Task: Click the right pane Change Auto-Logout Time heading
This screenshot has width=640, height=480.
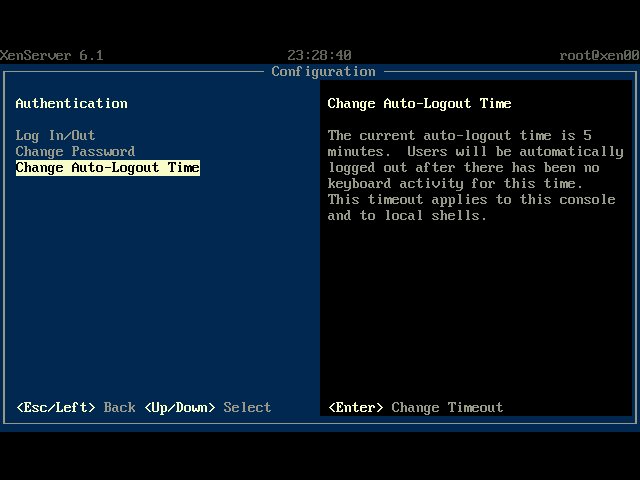Action: (419, 103)
